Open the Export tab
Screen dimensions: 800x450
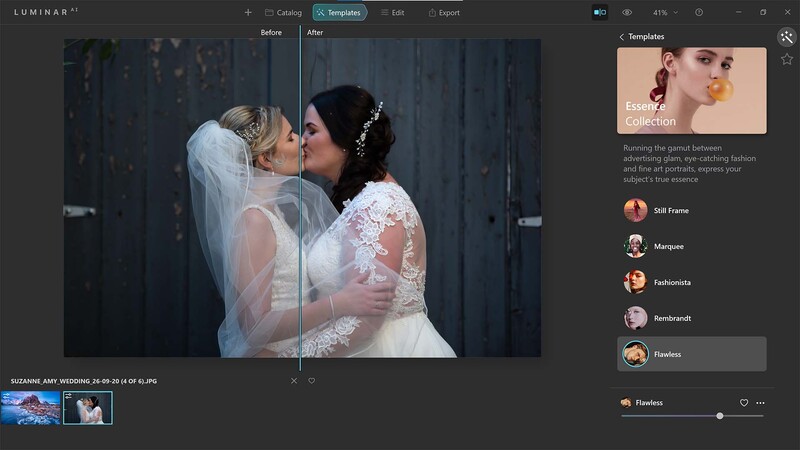444,12
